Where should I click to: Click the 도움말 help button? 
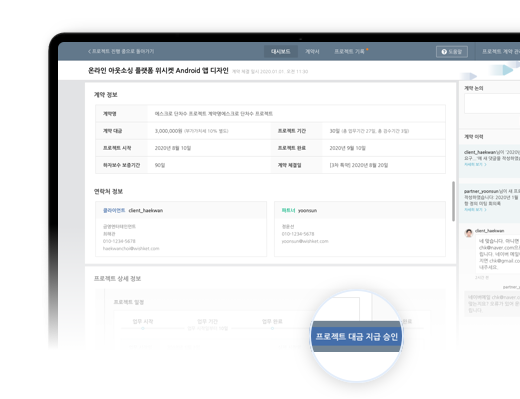(x=452, y=52)
